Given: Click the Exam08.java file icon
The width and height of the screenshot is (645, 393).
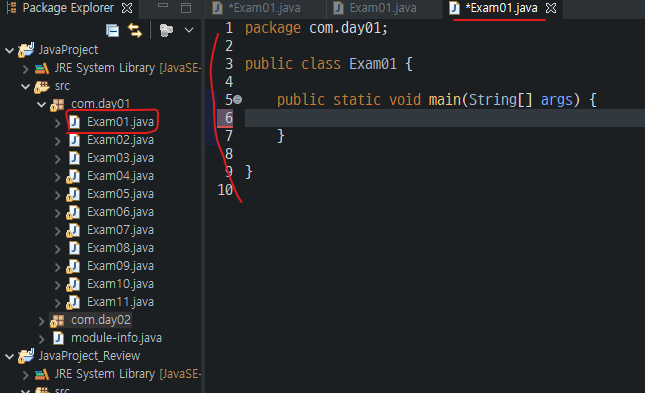Looking at the screenshot, I should point(74,248).
